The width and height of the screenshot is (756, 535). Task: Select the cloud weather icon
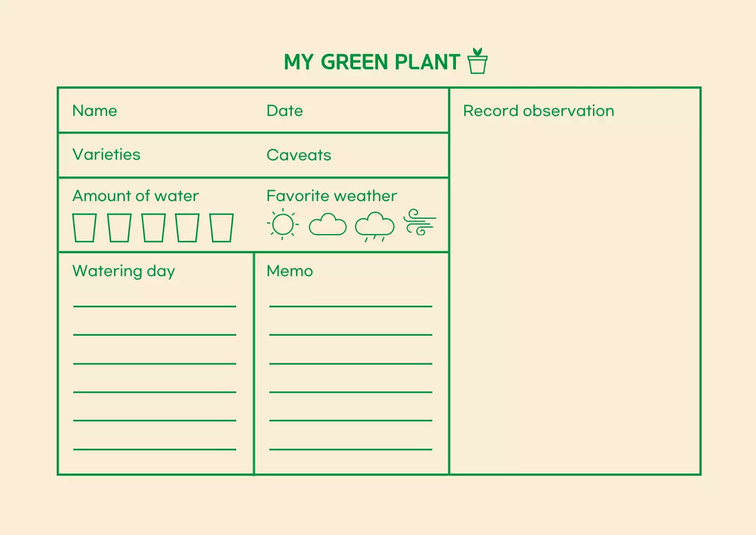(x=328, y=225)
